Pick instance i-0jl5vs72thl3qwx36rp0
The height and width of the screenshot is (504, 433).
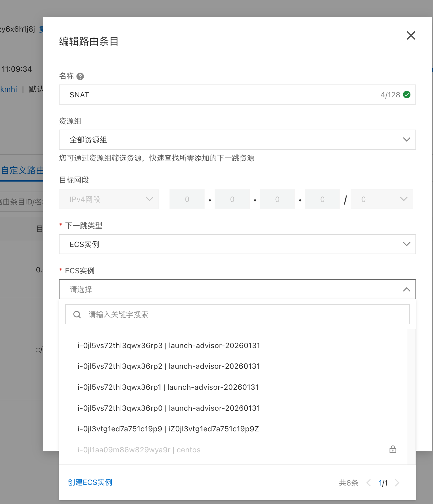click(x=169, y=408)
